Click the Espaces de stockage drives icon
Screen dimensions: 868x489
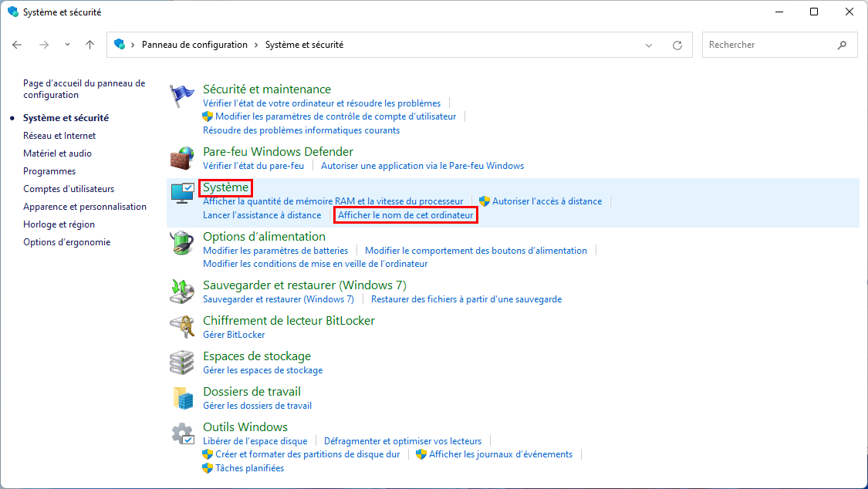pos(181,363)
